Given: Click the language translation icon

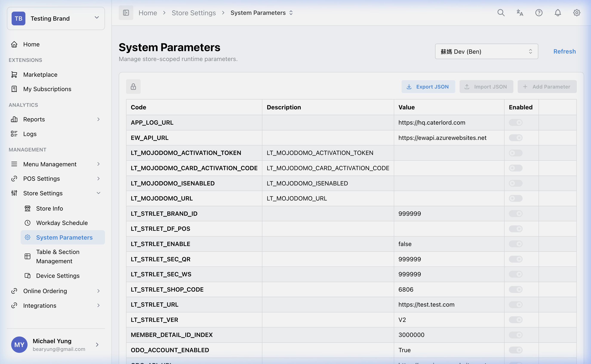Looking at the screenshot, I should click(x=520, y=13).
